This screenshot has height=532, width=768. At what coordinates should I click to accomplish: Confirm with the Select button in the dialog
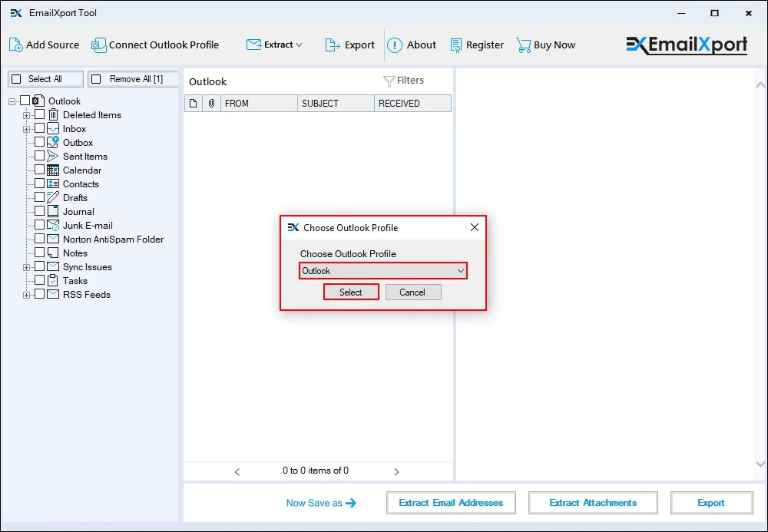351,292
